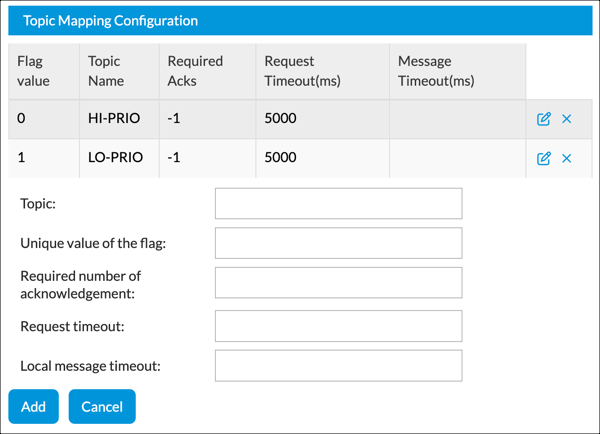Select the 5000 timeout in HI-PRIO row
The height and width of the screenshot is (434, 600).
pyautogui.click(x=323, y=119)
